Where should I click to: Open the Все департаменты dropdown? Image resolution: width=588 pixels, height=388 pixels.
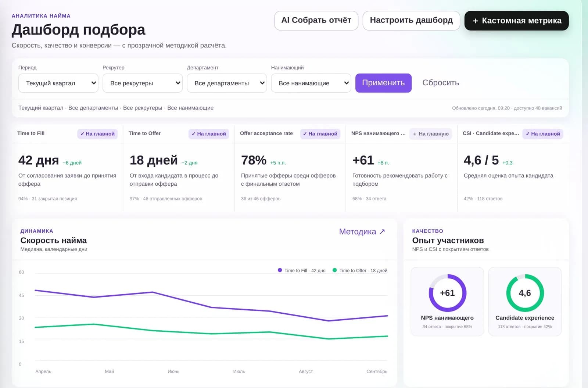click(227, 83)
